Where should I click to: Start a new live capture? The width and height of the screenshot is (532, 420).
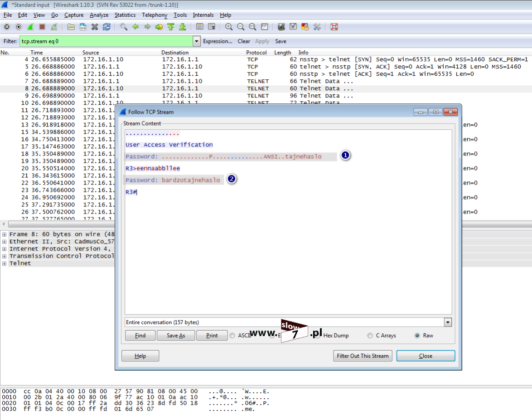pos(30,27)
